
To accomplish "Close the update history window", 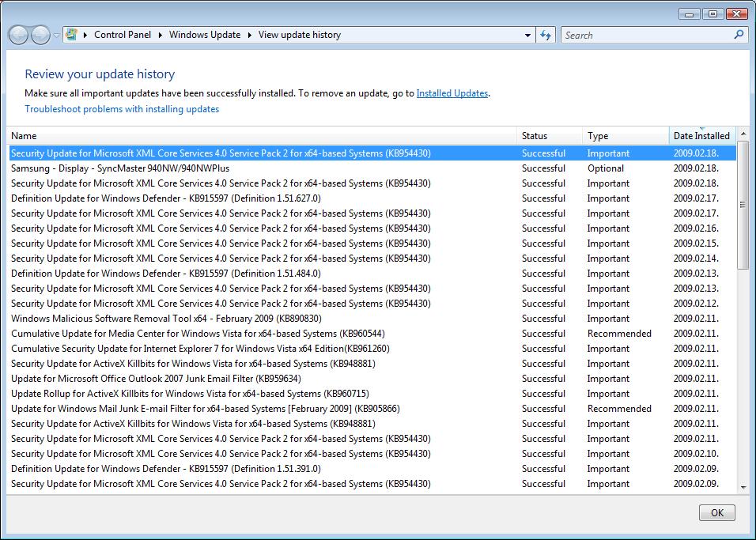I will (x=737, y=14).
